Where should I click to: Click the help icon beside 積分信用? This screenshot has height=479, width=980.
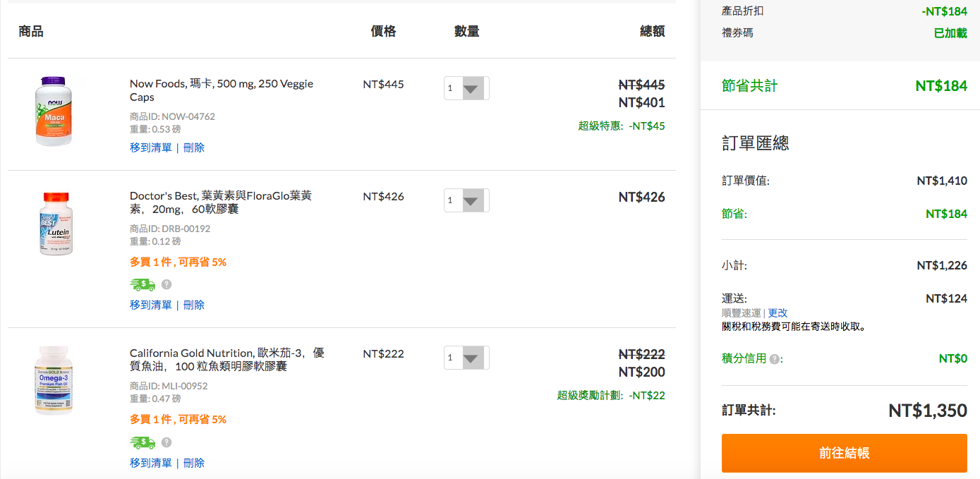[x=775, y=359]
